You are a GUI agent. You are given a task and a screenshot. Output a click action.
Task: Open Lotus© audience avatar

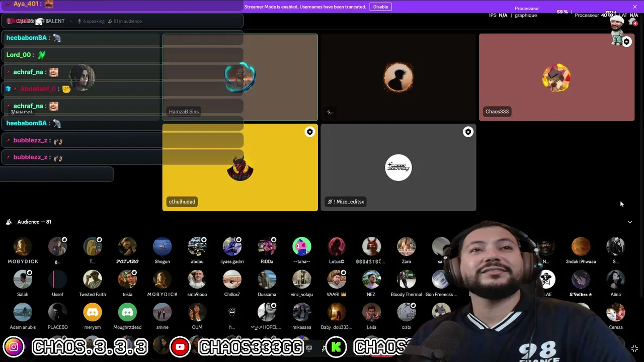[337, 246]
